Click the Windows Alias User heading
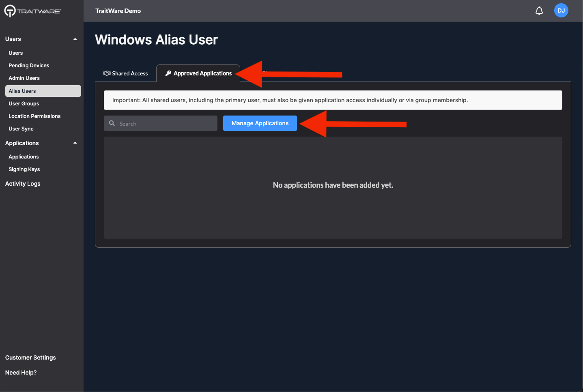The width and height of the screenshot is (583, 392). [156, 40]
